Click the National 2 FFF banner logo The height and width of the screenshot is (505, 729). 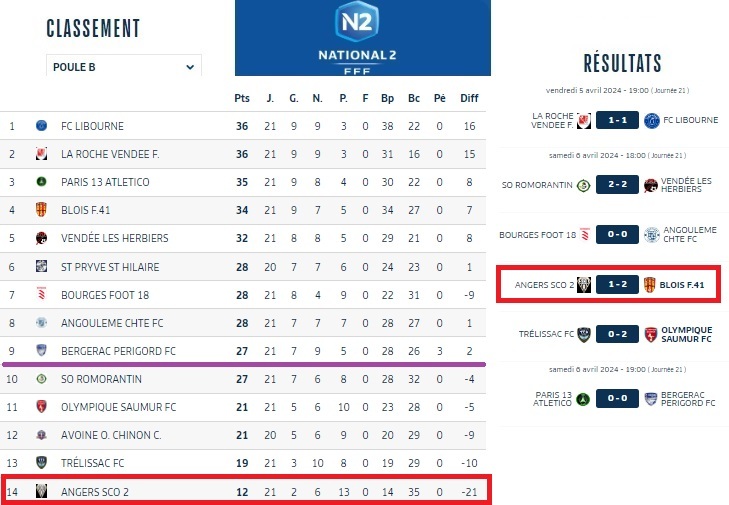[x=363, y=38]
